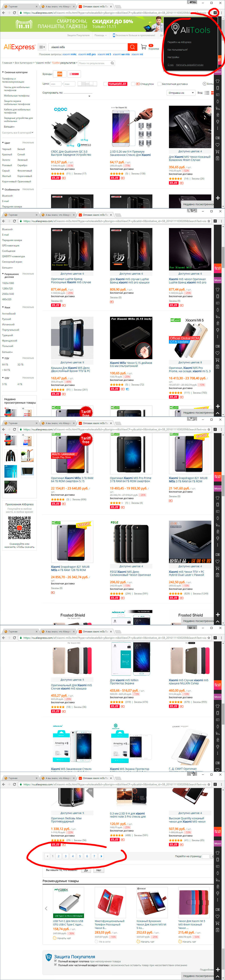Collapse the Смежные категории section

pyautogui.click(x=15, y=72)
